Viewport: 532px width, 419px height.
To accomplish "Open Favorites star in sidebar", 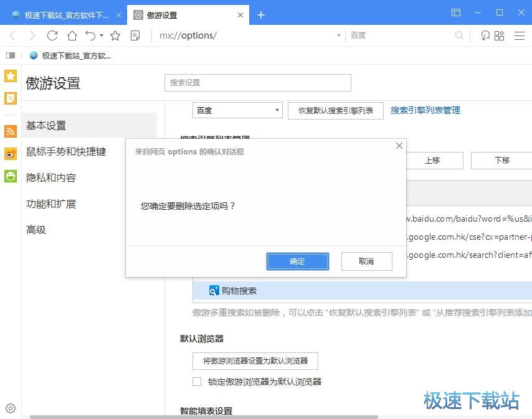I will click(x=11, y=76).
